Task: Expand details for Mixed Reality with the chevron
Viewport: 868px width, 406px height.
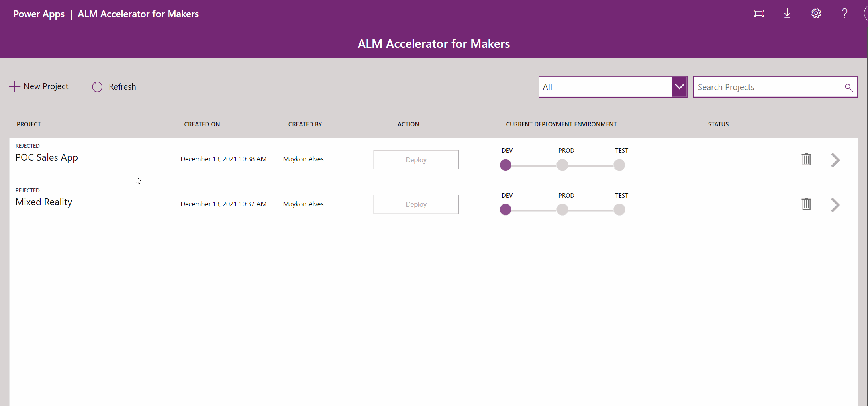Action: coord(835,205)
